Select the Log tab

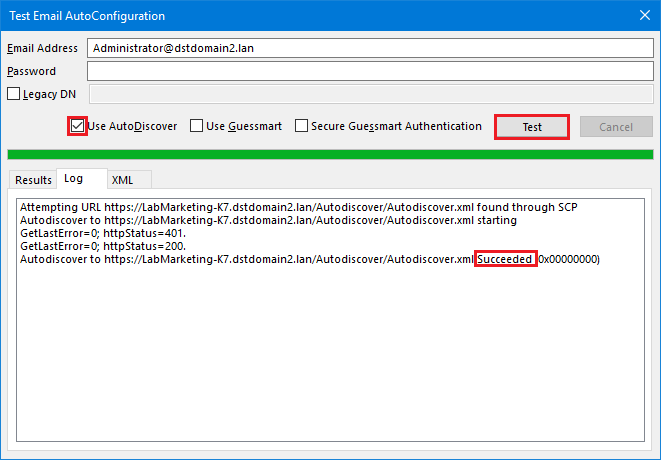click(82, 179)
